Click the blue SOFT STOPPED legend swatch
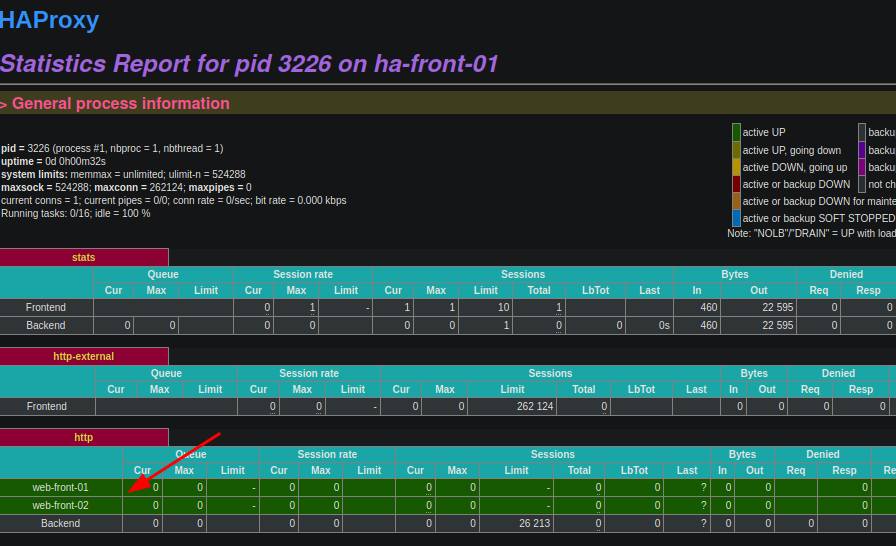 [736, 218]
